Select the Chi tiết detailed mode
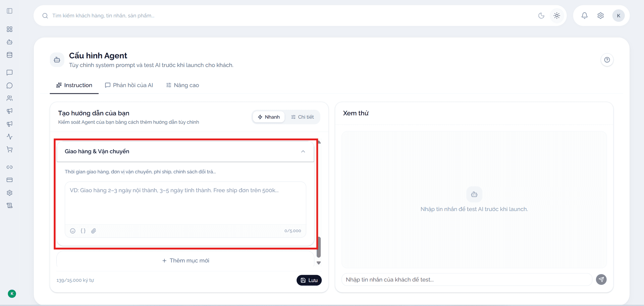The image size is (644, 306). coord(302,117)
